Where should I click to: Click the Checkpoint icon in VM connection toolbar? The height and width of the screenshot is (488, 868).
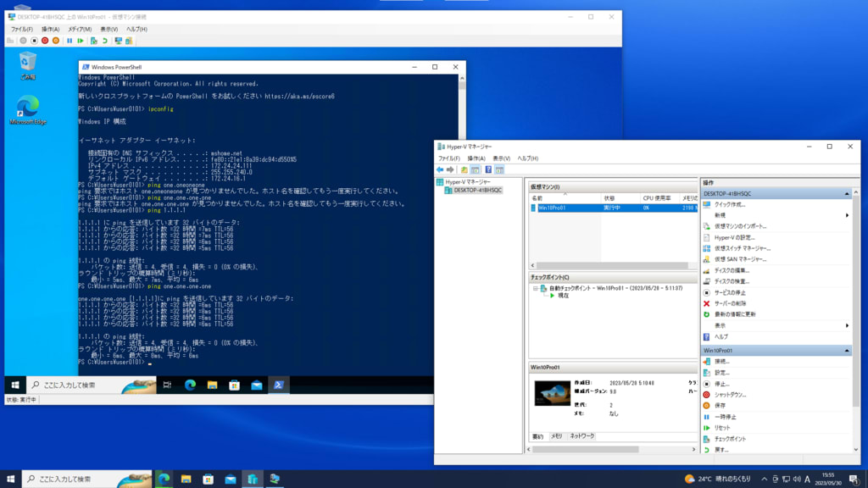point(93,41)
